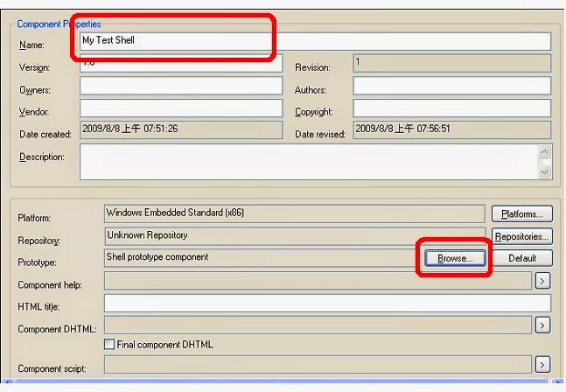The image size is (566, 392).
Task: Click the arrow button beside Component script
Action: tap(542, 365)
